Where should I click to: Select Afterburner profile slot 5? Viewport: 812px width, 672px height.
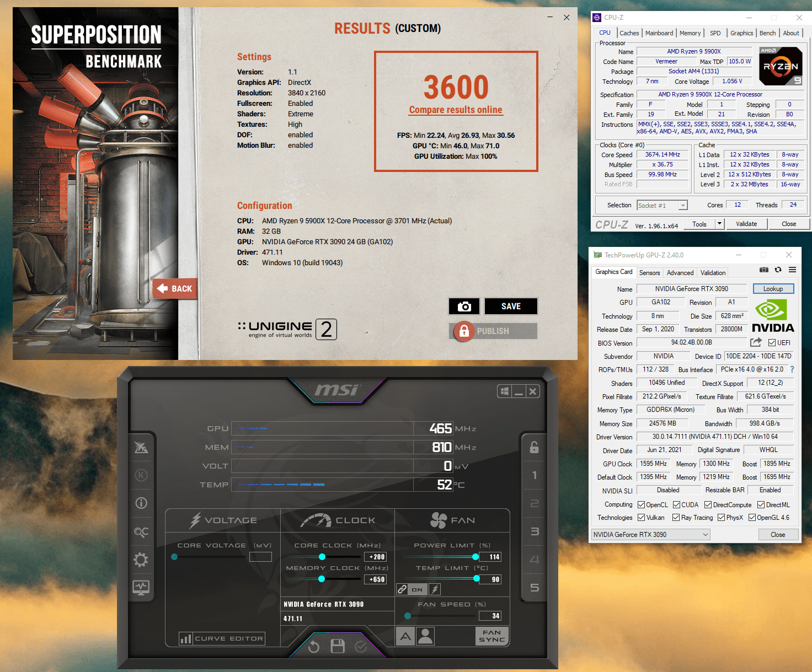click(534, 588)
